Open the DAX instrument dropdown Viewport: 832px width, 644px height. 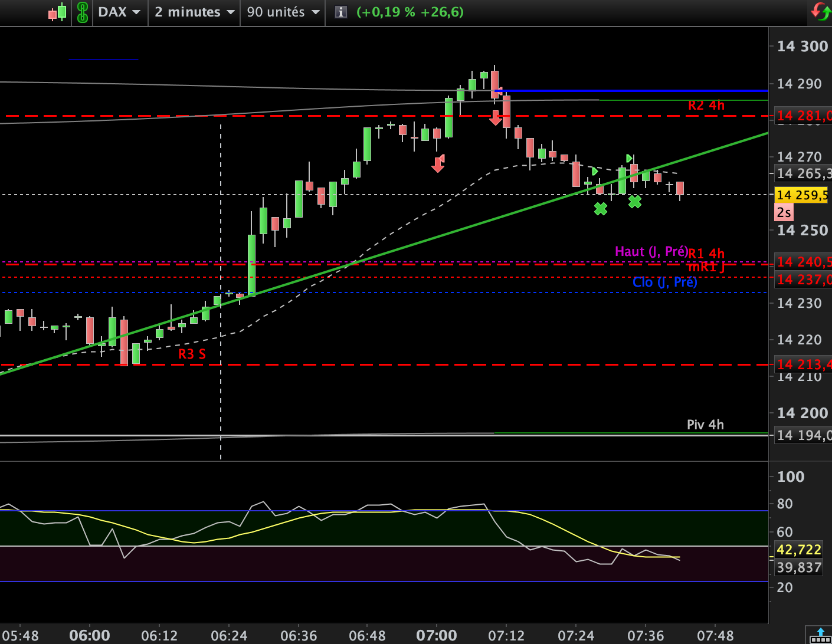[119, 12]
